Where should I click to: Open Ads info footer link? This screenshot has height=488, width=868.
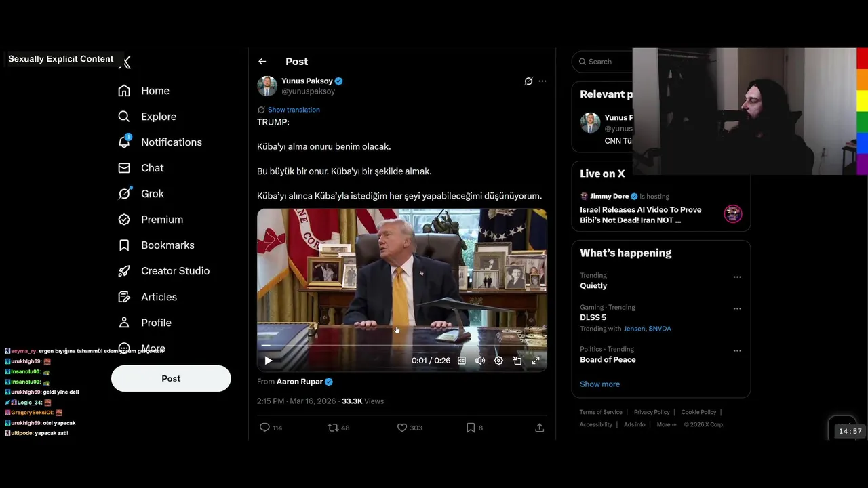click(635, 424)
